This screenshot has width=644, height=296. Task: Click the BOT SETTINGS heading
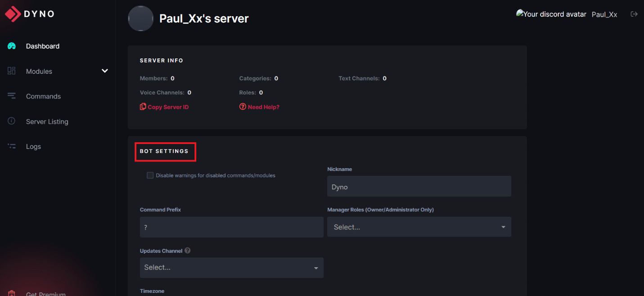tap(164, 151)
